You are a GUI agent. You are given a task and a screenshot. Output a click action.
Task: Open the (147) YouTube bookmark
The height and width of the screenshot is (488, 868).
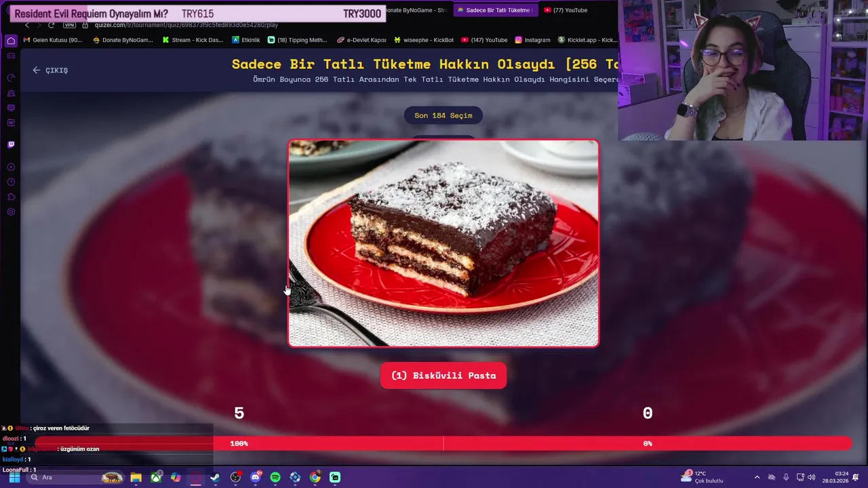click(484, 40)
